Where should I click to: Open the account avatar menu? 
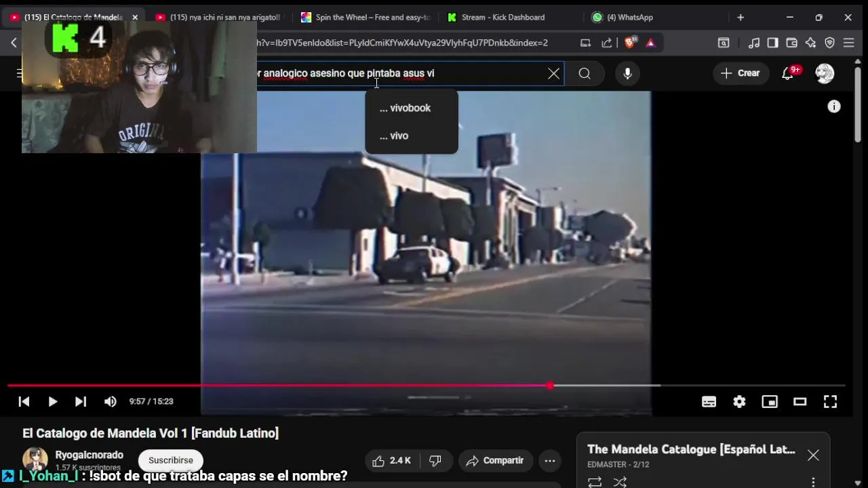825,73
